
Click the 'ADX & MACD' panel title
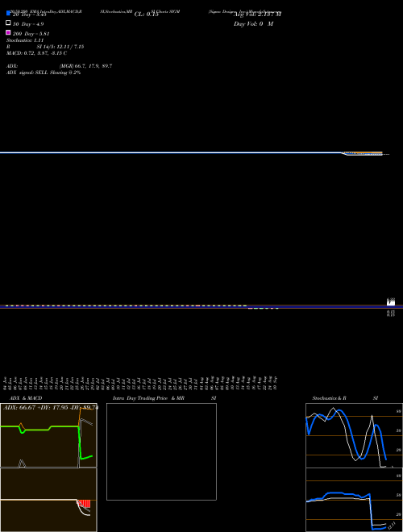point(26,398)
